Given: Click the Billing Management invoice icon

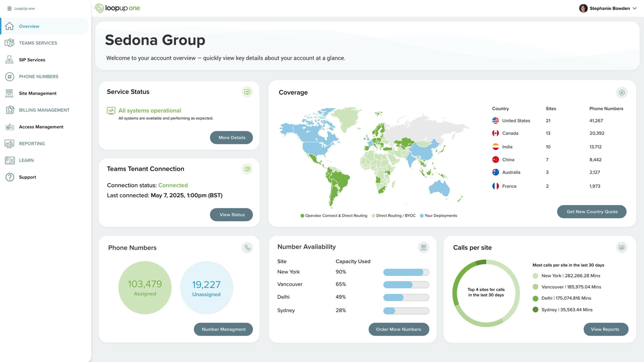Looking at the screenshot, I should [10, 110].
